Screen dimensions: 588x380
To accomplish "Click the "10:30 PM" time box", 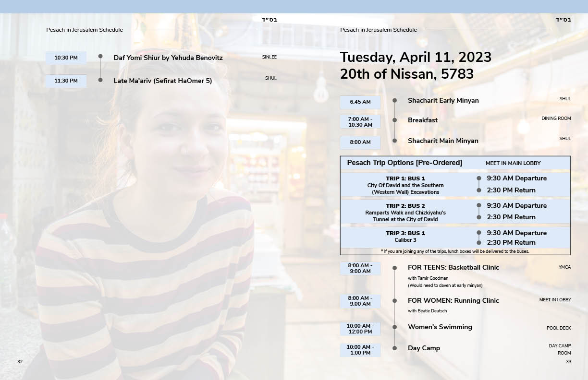I will coord(66,58).
